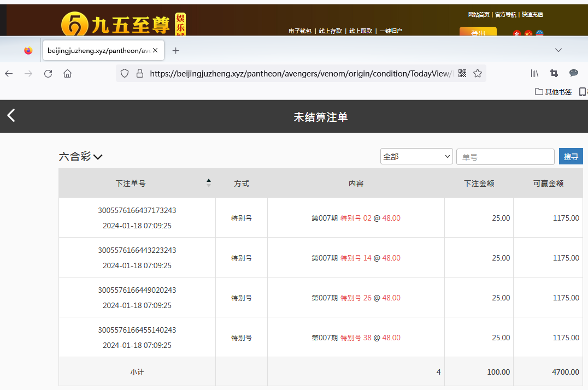Expand the 六合彩 game type dropdown

pos(80,157)
